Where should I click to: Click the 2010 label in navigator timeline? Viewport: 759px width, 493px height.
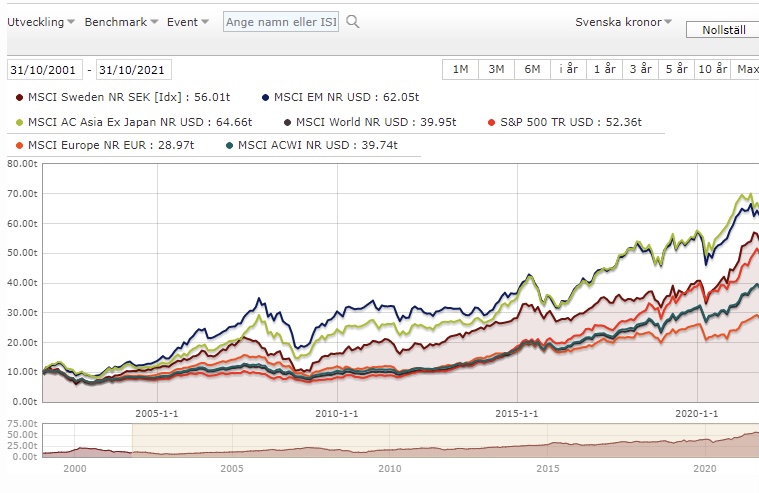(x=390, y=468)
